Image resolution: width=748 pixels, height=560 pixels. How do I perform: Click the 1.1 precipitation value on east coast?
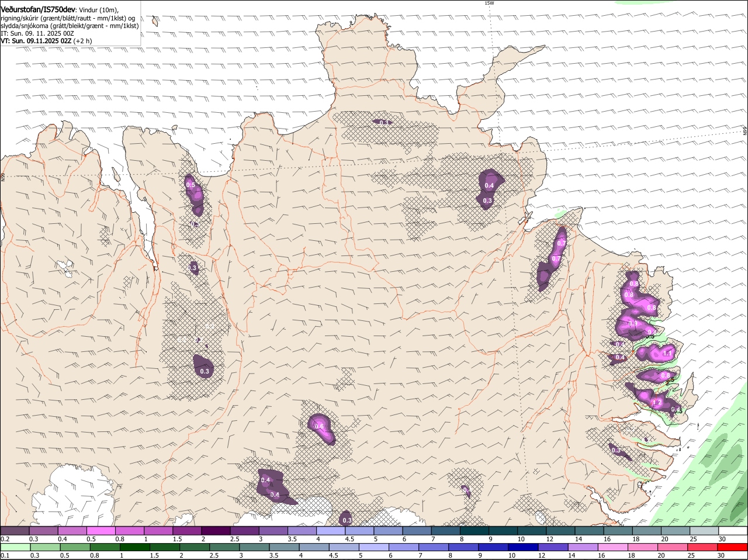point(667,354)
